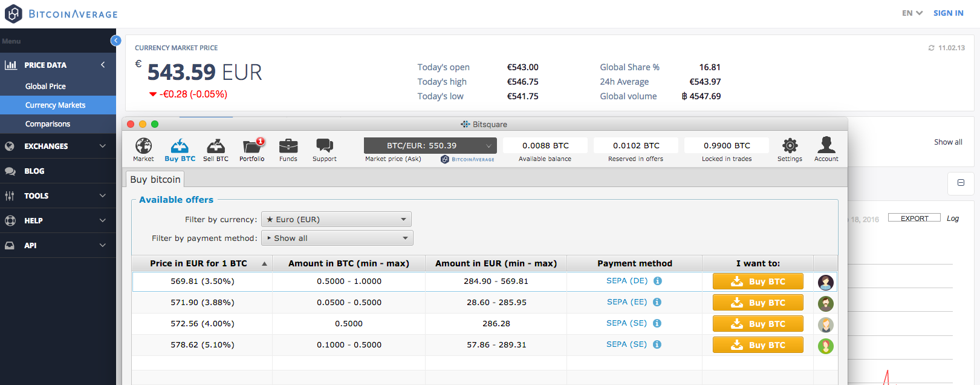Image resolution: width=980 pixels, height=385 pixels.
Task: Click the EXPORT button
Action: (914, 218)
